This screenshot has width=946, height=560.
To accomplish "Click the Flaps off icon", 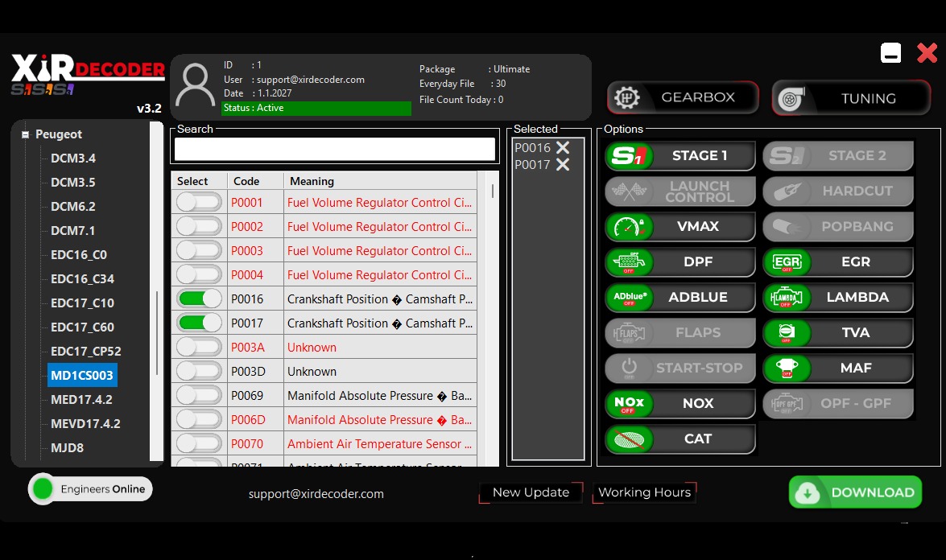I will tap(630, 333).
